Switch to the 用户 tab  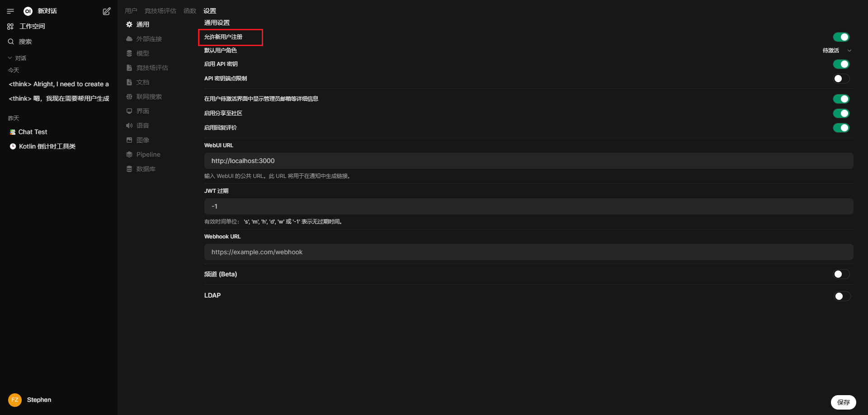click(x=131, y=11)
